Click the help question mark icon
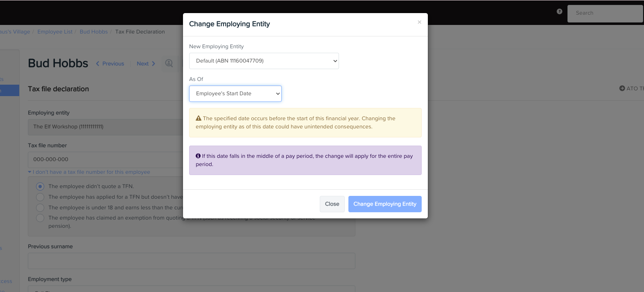The width and height of the screenshot is (644, 292). [x=559, y=11]
